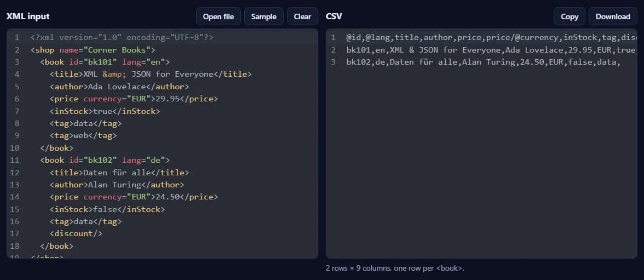The height and width of the screenshot is (280, 644).
Task: Click line number 18 in XML editor
Action: click(x=15, y=246)
